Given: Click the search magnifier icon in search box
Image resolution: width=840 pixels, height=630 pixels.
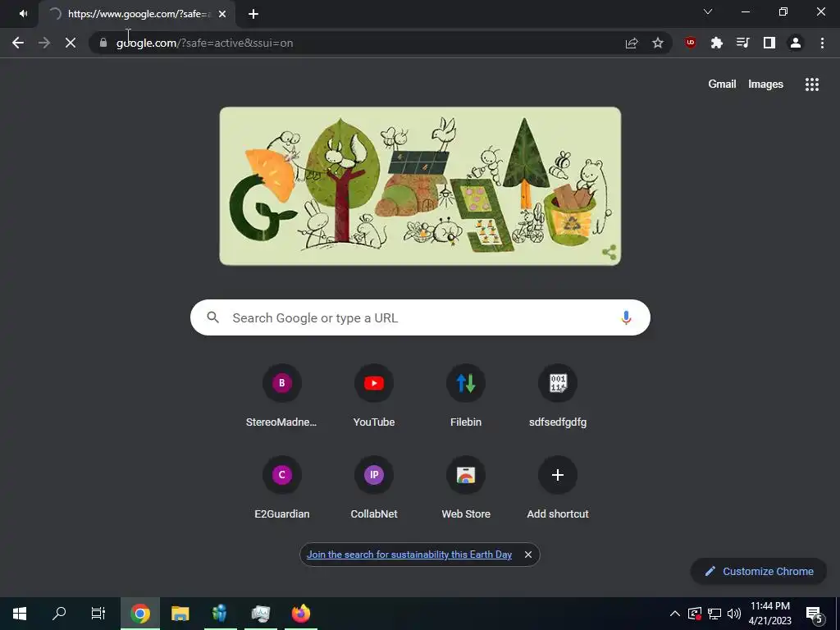Looking at the screenshot, I should pyautogui.click(x=212, y=317).
